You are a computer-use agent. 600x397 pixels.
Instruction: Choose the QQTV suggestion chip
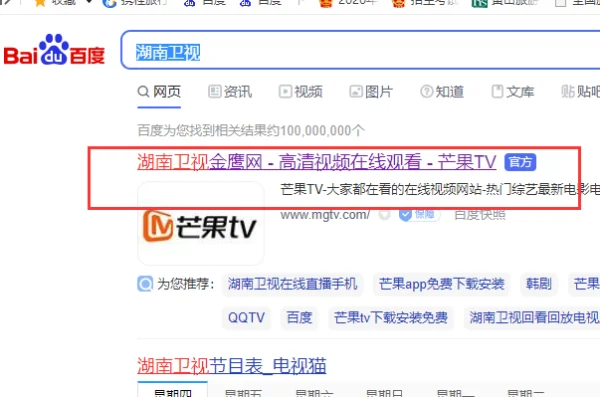coord(246,318)
